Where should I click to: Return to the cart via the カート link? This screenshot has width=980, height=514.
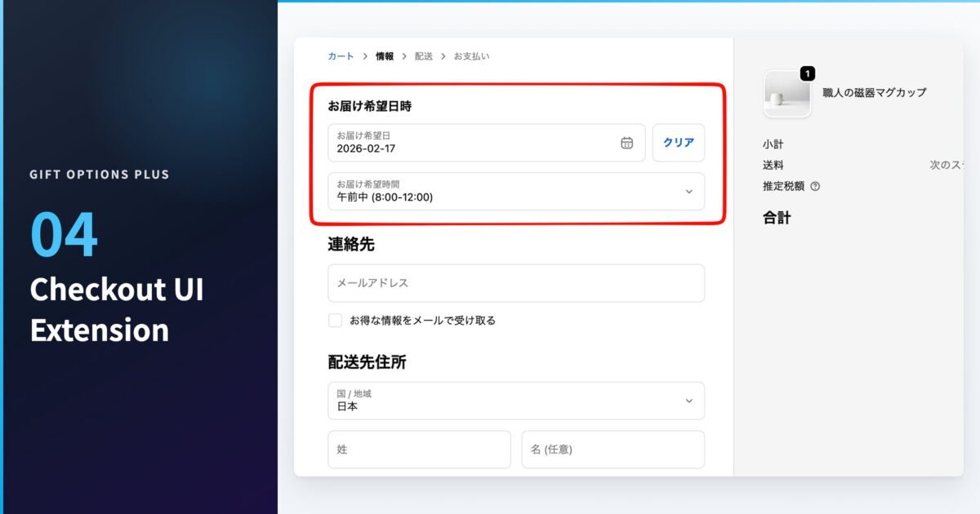pyautogui.click(x=340, y=56)
